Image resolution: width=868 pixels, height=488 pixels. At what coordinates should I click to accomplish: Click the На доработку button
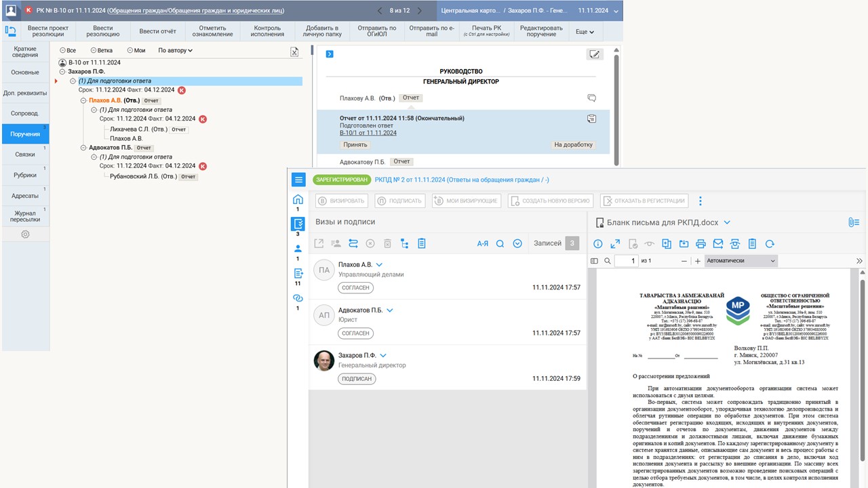click(573, 144)
